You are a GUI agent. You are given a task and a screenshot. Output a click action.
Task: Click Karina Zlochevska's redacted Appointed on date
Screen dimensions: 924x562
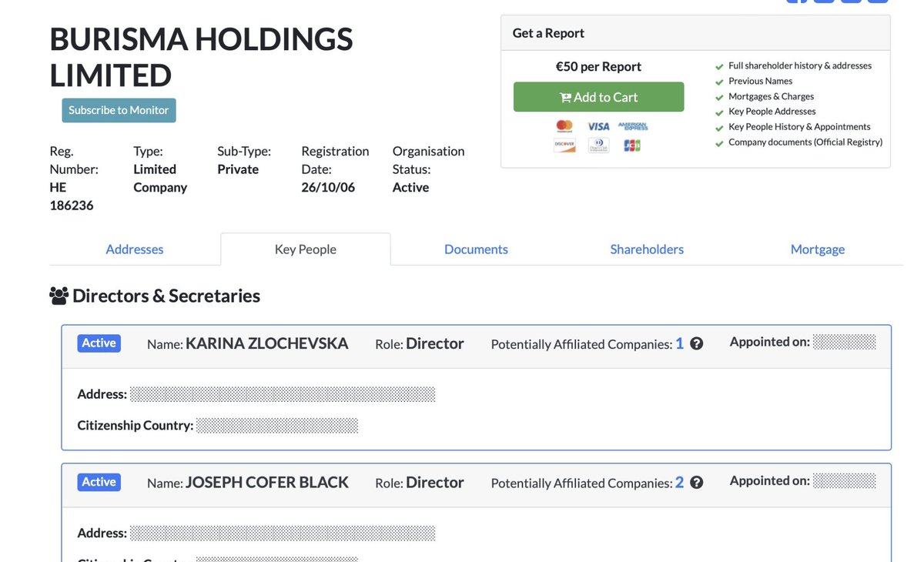(844, 342)
